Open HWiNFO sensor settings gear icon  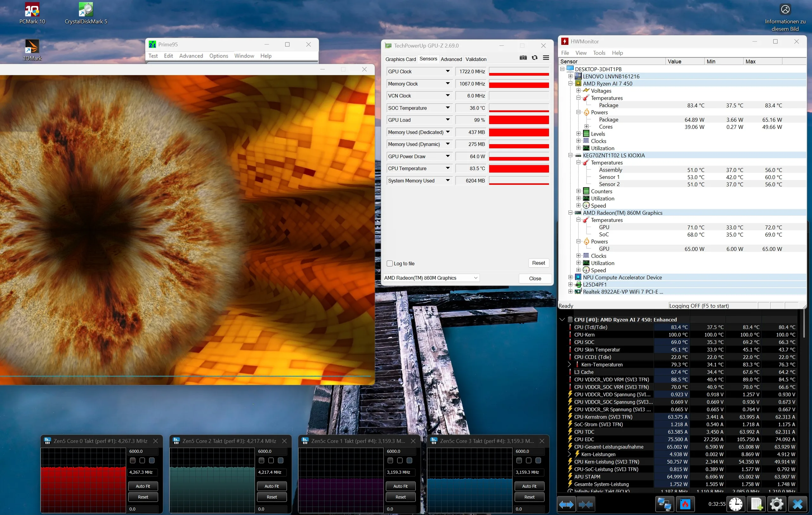(x=776, y=505)
